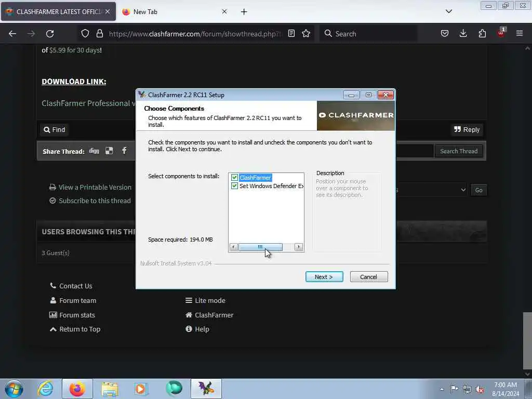Click the page vertical scrollbar thumb
The width and height of the screenshot is (532, 399).
pyautogui.click(x=527, y=340)
